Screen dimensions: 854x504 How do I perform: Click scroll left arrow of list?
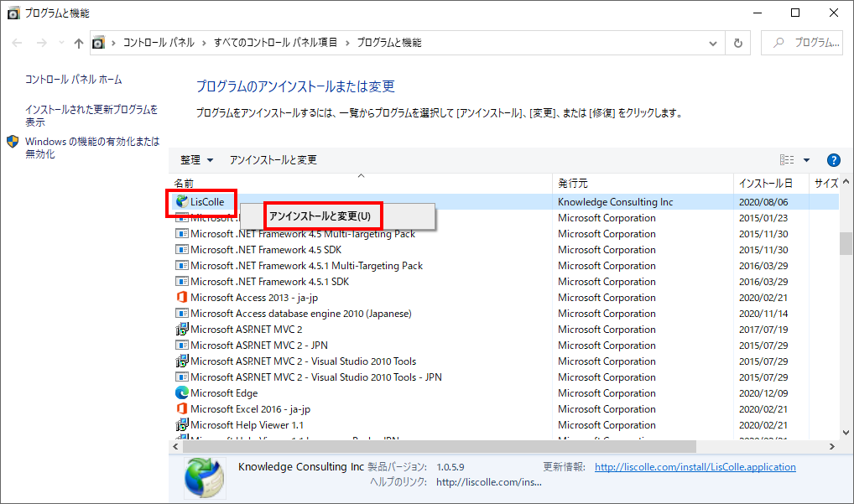[x=175, y=446]
